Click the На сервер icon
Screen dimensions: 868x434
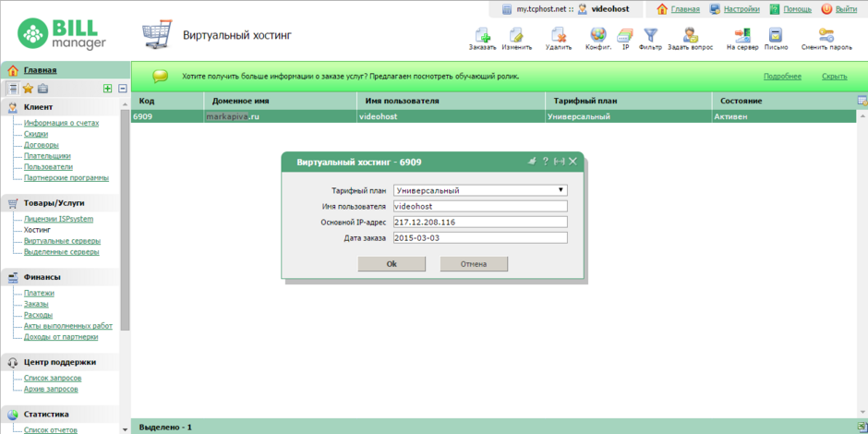[741, 35]
